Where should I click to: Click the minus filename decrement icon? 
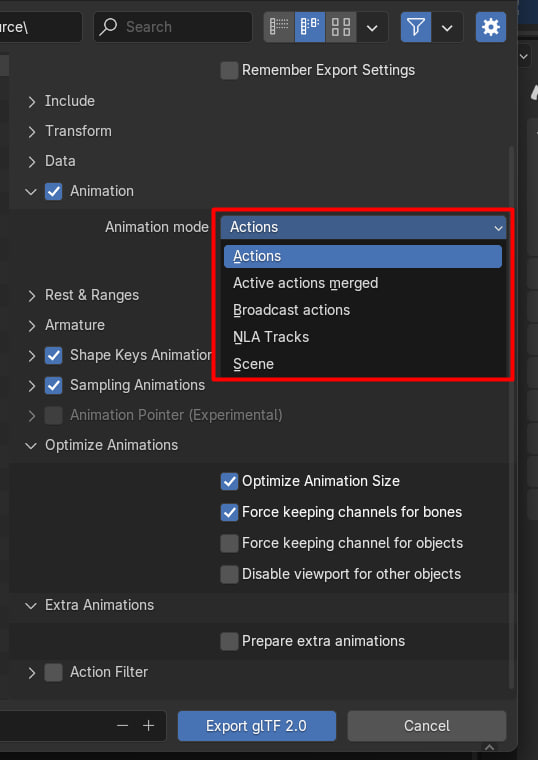123,726
